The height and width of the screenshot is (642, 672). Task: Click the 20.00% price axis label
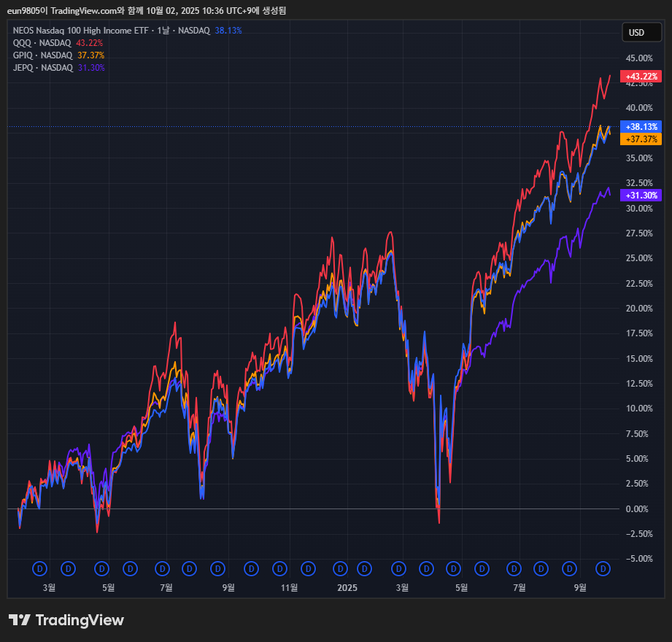[x=639, y=308]
